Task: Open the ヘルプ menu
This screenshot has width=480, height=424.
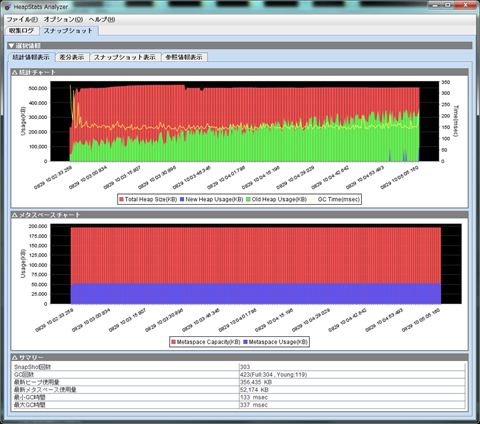Action: point(102,19)
